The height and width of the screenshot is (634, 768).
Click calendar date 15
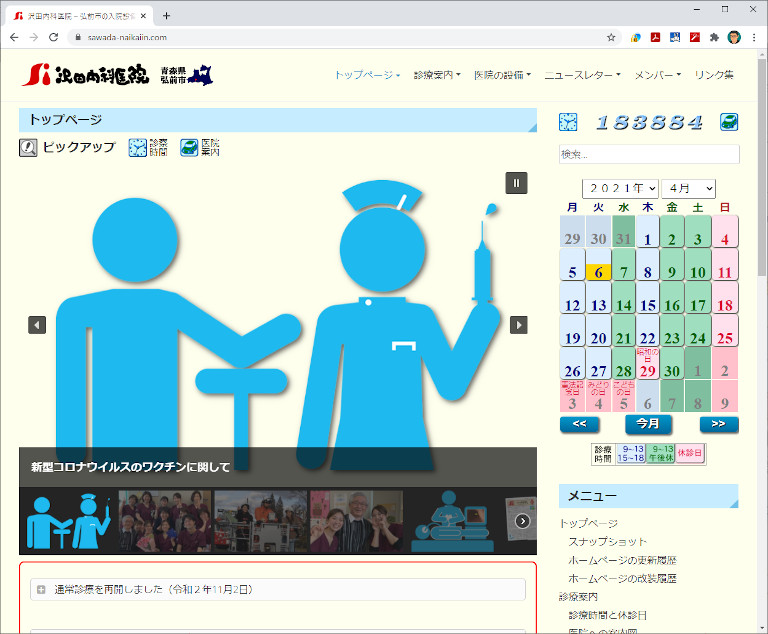pyautogui.click(x=648, y=298)
